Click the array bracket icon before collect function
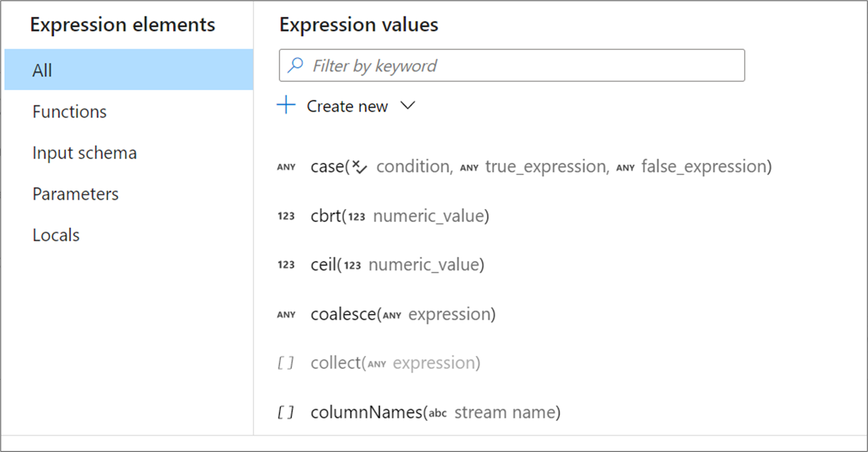This screenshot has height=452, width=868. coord(286,363)
